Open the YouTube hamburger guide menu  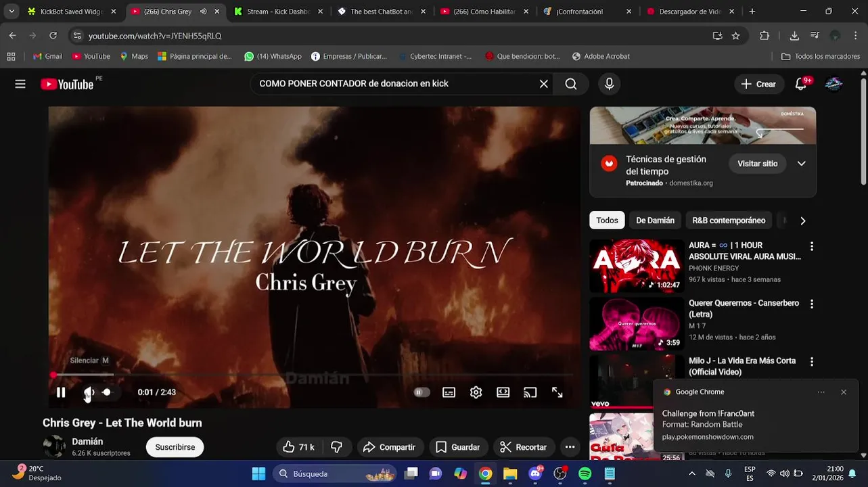point(20,84)
